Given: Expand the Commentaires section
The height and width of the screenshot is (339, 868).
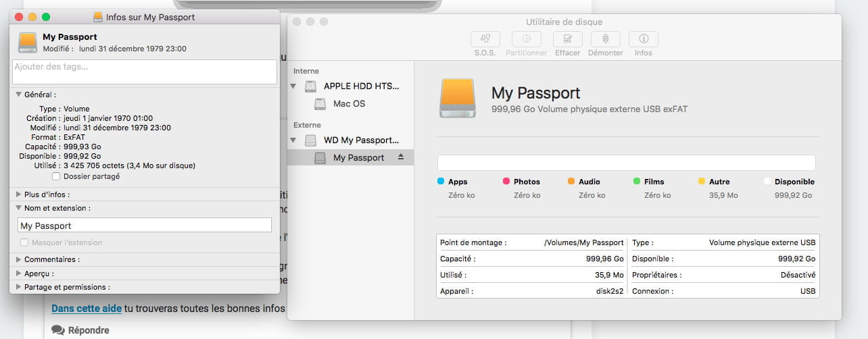Looking at the screenshot, I should [19, 259].
